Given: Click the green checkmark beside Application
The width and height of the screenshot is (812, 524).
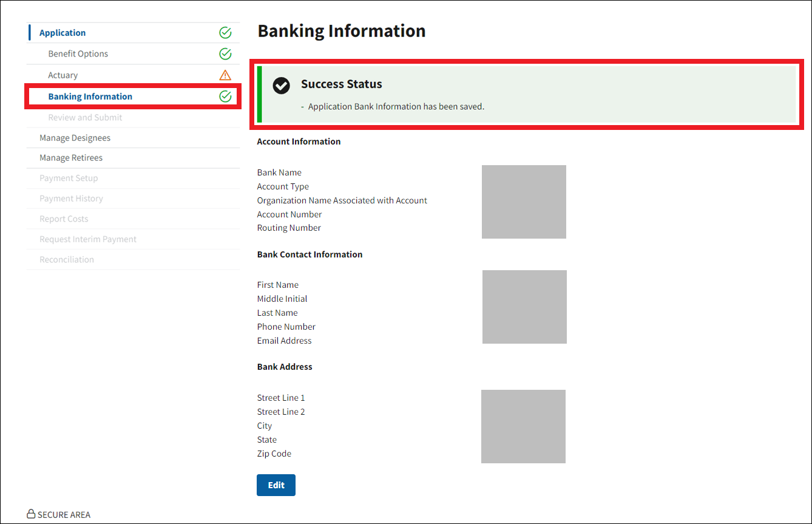Looking at the screenshot, I should tap(225, 33).
